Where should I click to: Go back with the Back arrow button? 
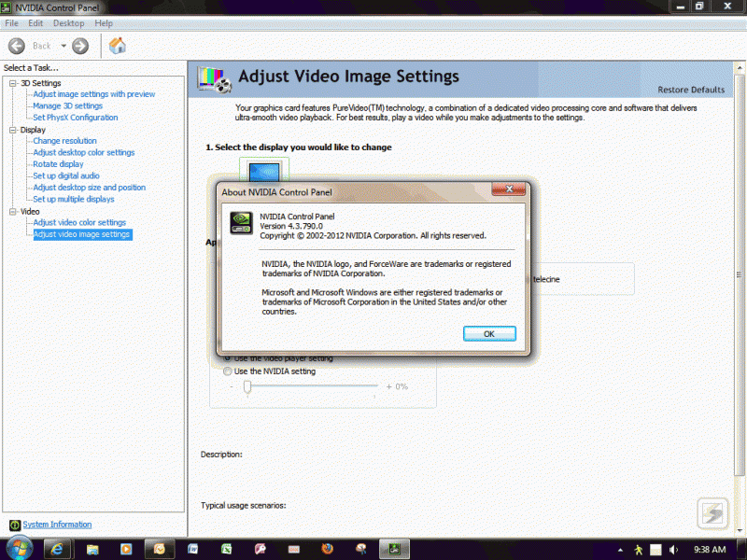pos(17,46)
